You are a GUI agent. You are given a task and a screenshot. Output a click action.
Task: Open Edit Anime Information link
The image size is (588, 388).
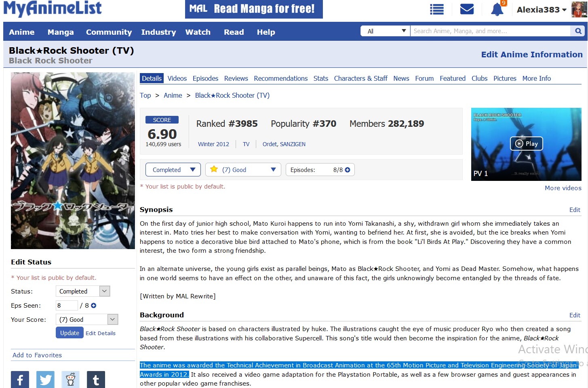pos(532,55)
